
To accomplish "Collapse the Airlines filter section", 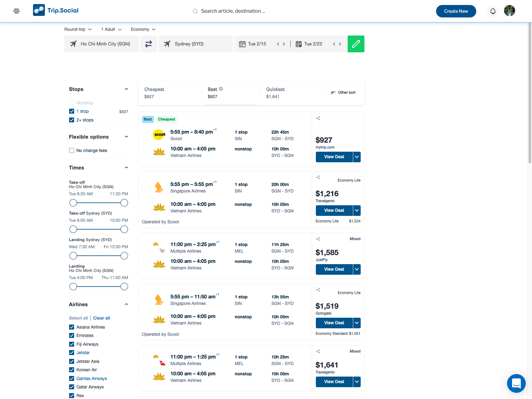I will point(126,304).
